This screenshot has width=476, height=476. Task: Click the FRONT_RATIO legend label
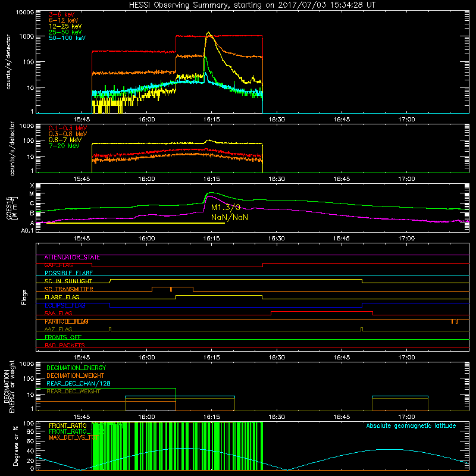68,426
